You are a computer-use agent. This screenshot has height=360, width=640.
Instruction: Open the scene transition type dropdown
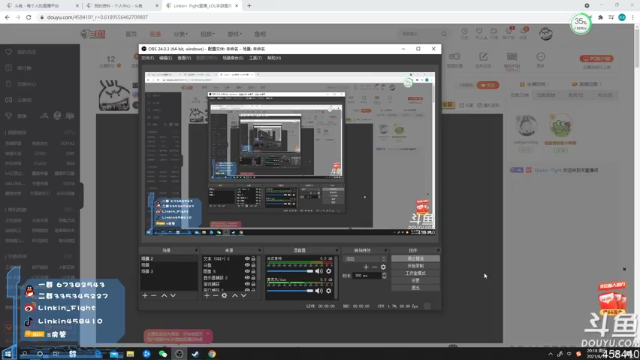(365, 259)
